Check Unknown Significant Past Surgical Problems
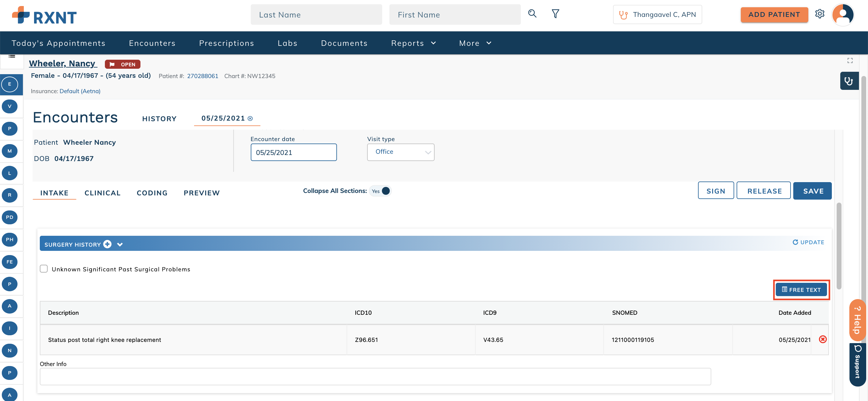The image size is (868, 401). (43, 269)
